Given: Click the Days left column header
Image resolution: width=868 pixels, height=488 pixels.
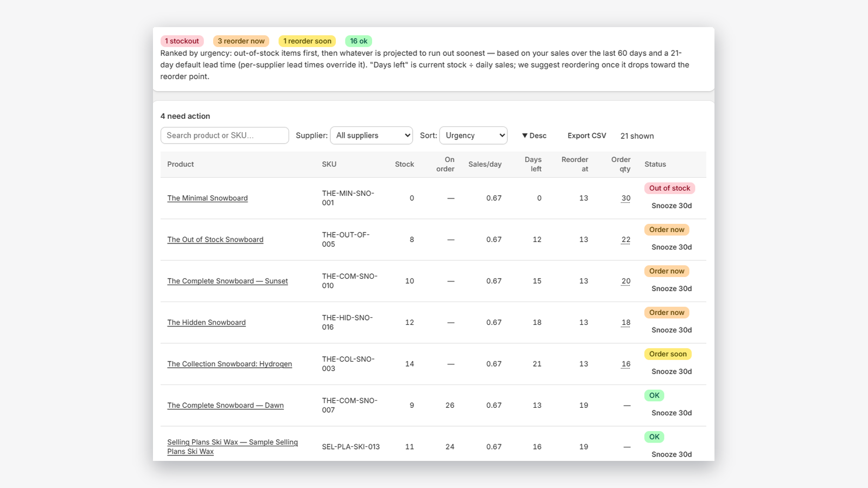Looking at the screenshot, I should [533, 164].
